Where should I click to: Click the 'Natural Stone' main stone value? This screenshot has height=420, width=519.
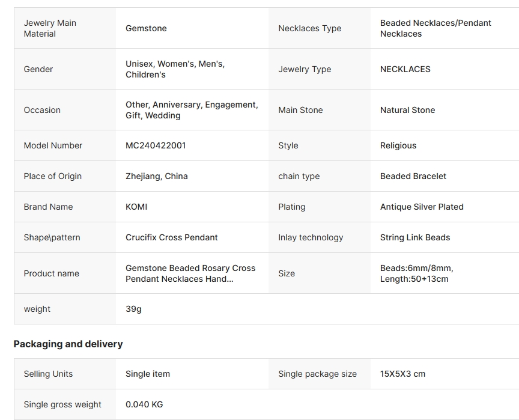407,110
